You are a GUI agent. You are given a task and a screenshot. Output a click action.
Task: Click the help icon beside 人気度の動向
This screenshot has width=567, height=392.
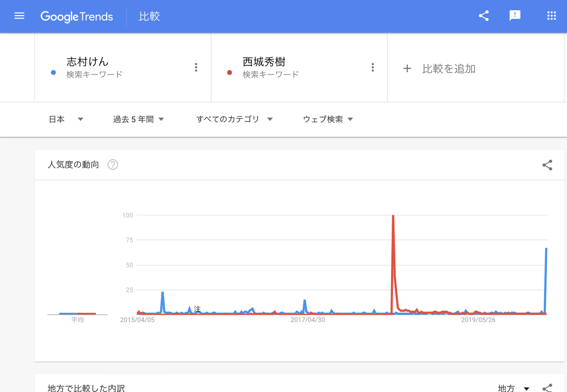112,165
